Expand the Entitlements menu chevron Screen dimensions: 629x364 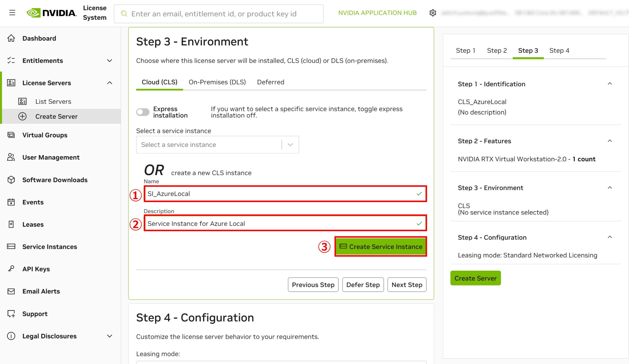110,61
